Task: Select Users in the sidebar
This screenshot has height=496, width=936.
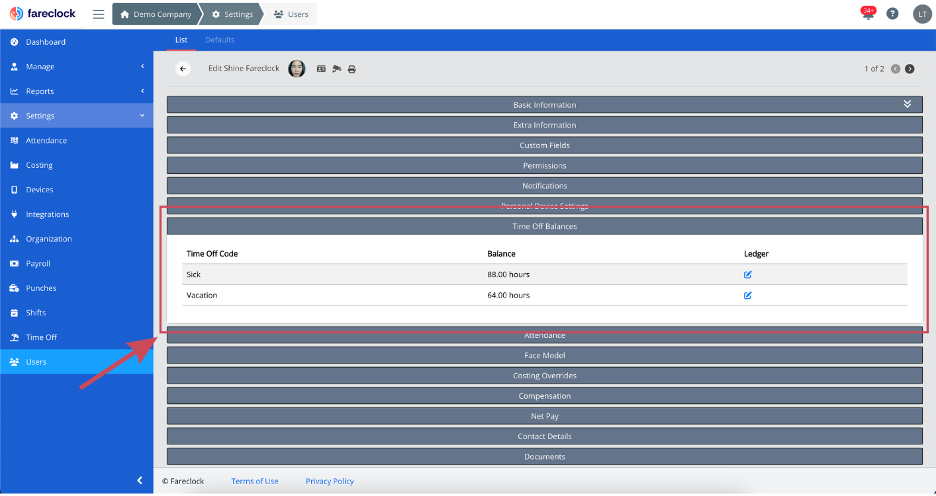Action: click(76, 362)
